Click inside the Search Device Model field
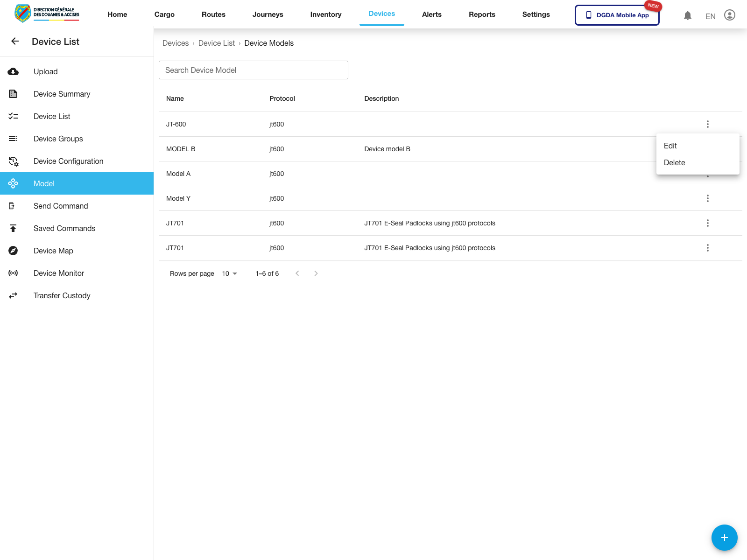 pos(253,70)
